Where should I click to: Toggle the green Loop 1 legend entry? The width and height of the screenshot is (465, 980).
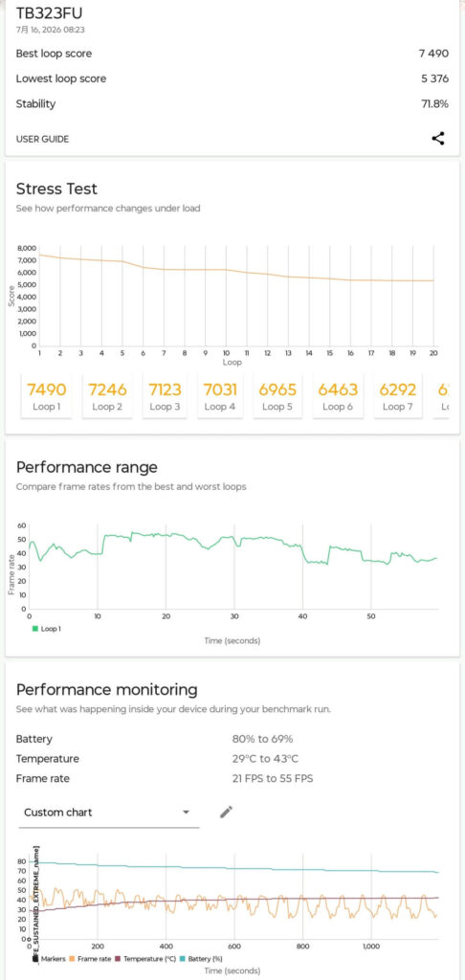pyautogui.click(x=47, y=628)
